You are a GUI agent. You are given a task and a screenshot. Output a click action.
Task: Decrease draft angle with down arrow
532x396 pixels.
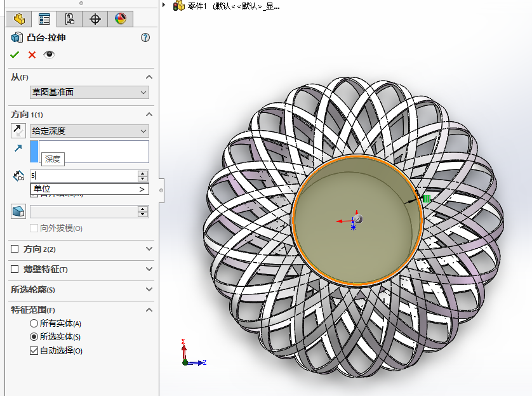tap(143, 214)
